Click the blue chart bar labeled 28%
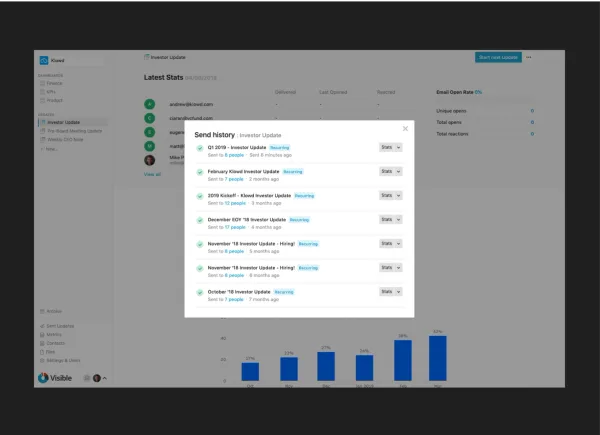The width and height of the screenshot is (600, 435). 403,360
